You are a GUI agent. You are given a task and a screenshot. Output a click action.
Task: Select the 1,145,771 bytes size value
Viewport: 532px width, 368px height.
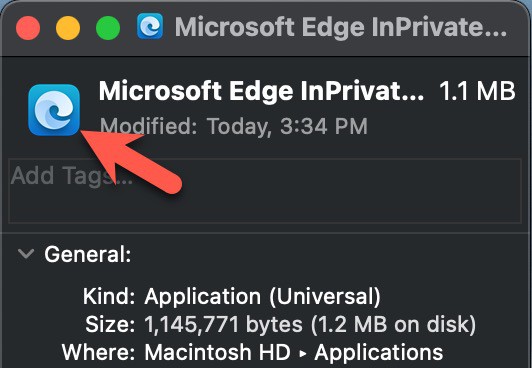point(223,324)
